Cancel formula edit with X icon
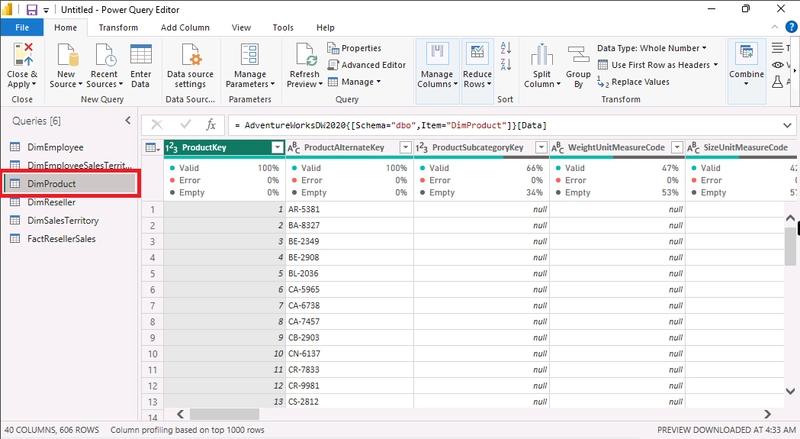Screen dimensions: 800x439 click(x=157, y=125)
